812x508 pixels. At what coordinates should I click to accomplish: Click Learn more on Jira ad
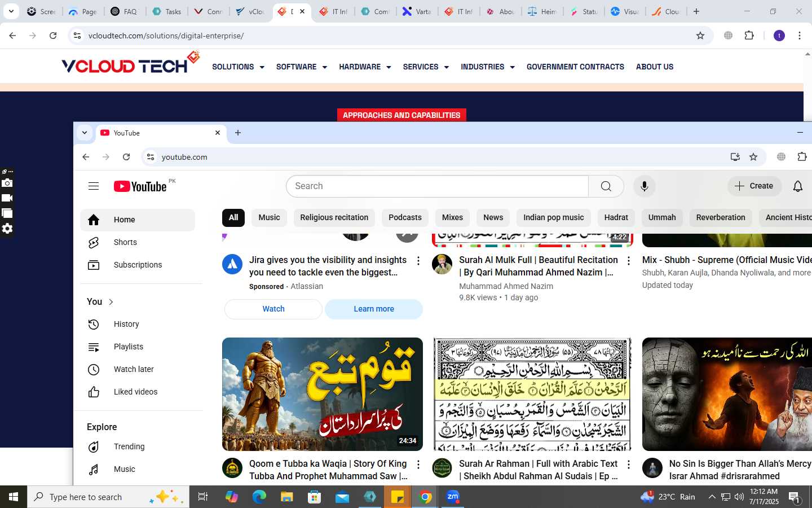374,309
